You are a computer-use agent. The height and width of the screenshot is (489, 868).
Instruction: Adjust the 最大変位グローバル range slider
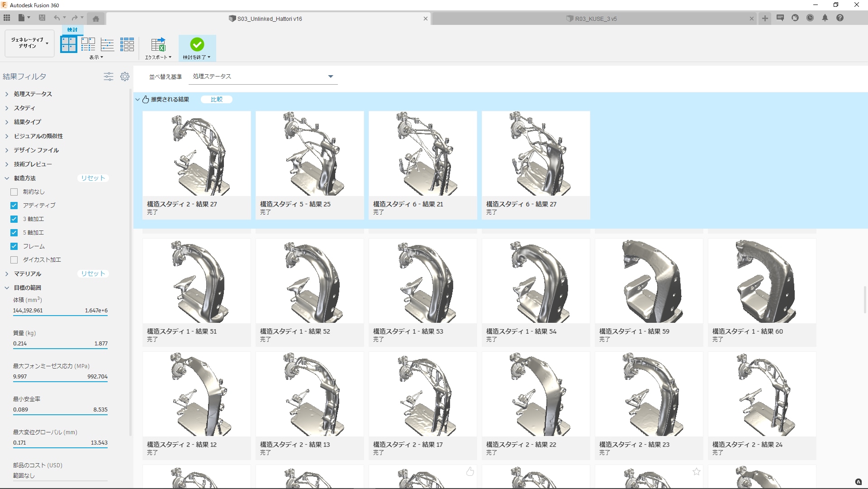click(60, 448)
